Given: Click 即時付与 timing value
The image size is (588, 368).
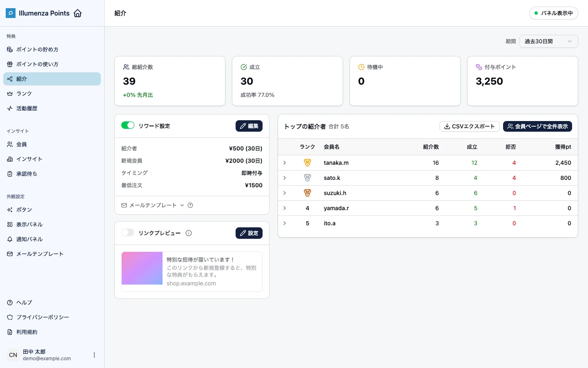Looking at the screenshot, I should point(252,173).
